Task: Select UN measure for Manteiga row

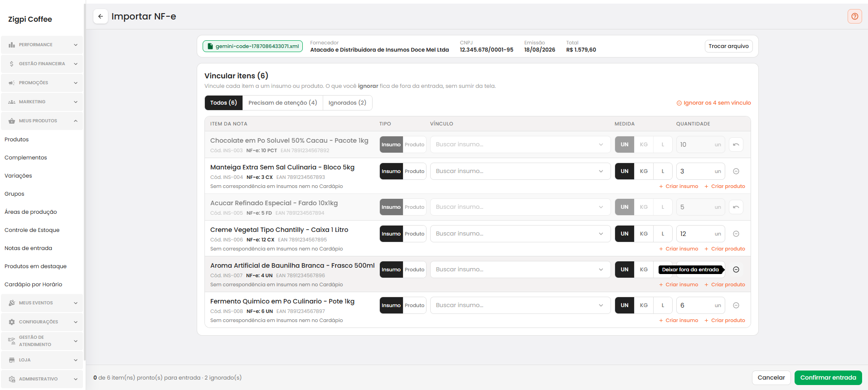Action: pos(625,171)
